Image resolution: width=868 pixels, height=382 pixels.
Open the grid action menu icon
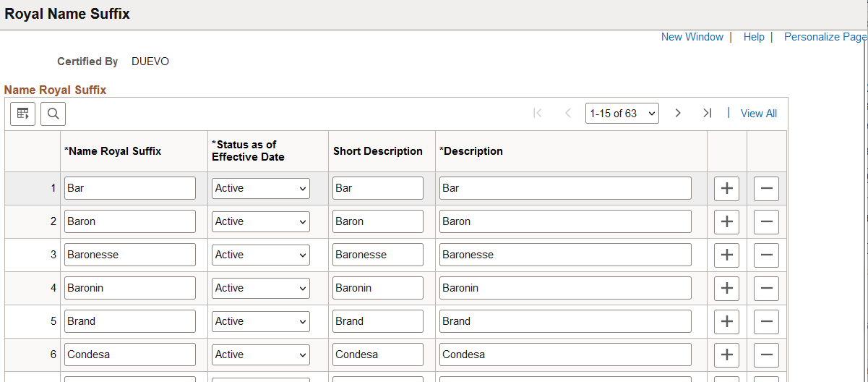[23, 114]
